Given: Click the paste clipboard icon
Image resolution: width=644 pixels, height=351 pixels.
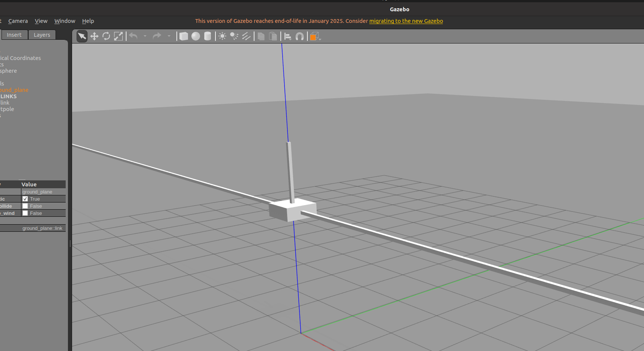Looking at the screenshot, I should [x=273, y=36].
